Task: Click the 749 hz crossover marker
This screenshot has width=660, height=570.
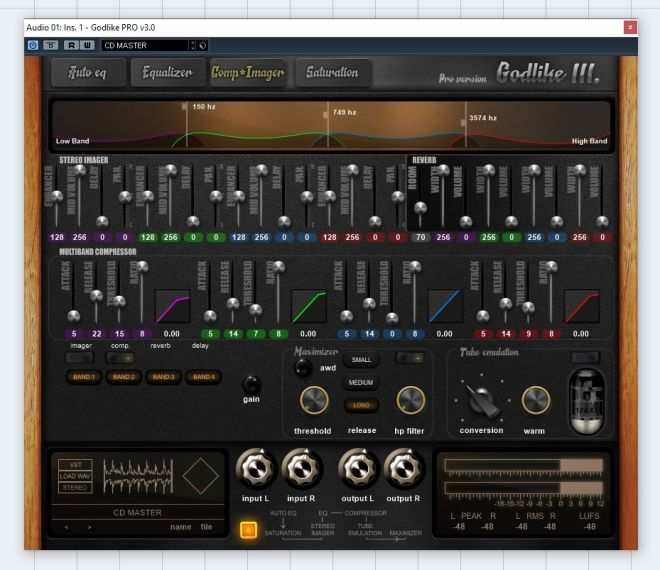Action: 325,115
